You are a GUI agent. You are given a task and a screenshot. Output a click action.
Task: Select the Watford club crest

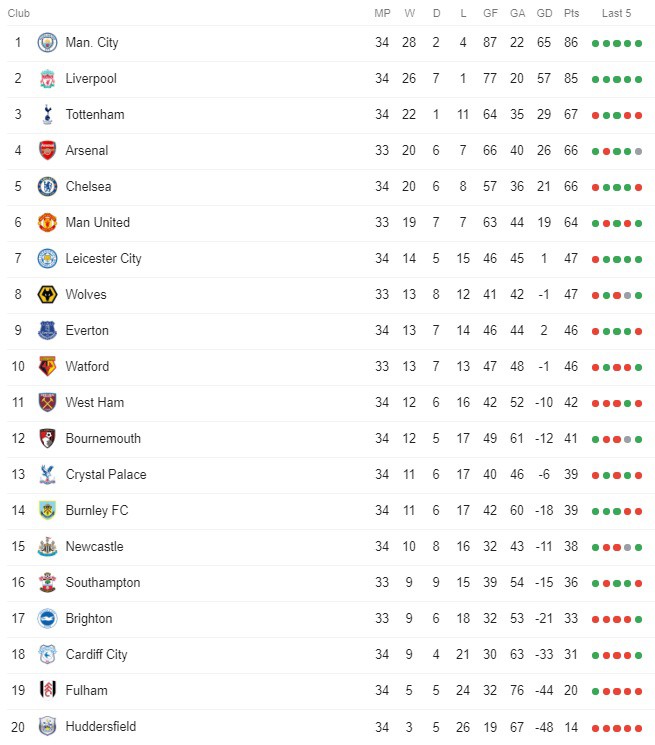coord(47,366)
